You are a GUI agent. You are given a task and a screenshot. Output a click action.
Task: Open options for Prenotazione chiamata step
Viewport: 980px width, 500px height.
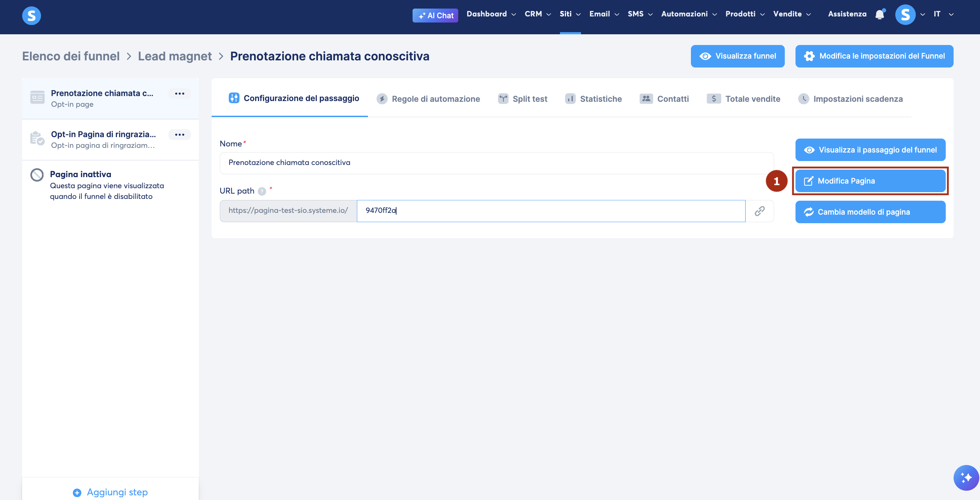180,93
